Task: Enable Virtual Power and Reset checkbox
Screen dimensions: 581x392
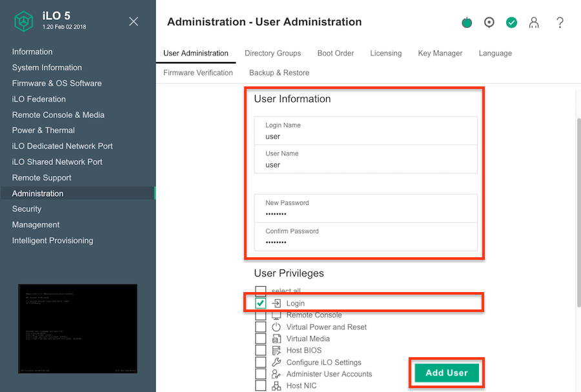Action: pos(261,327)
